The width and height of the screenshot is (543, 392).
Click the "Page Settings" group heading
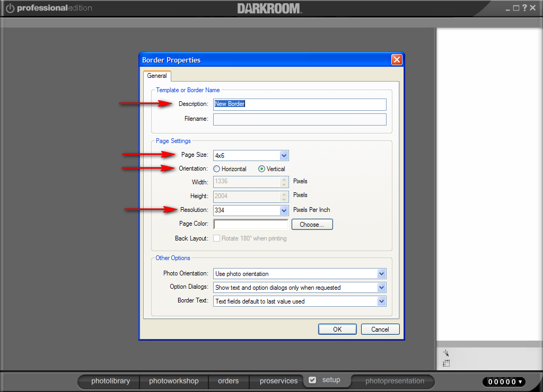click(x=173, y=141)
